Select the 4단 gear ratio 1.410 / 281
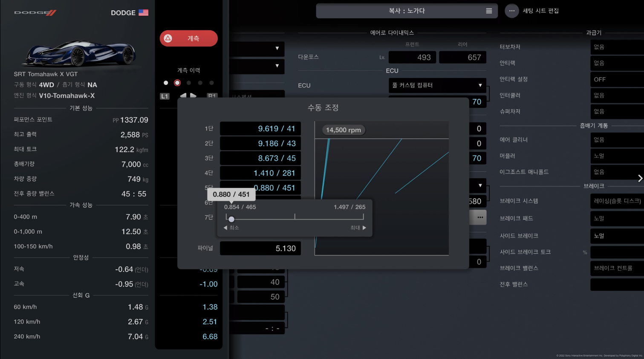644x359 pixels. coord(260,173)
